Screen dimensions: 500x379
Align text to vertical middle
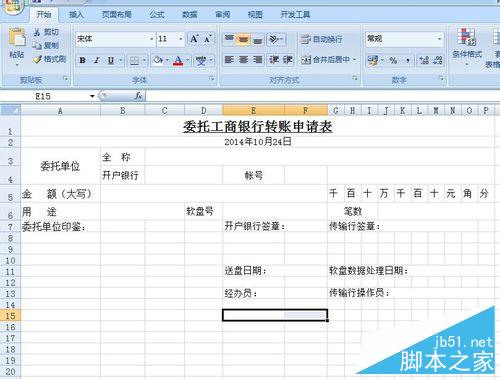coord(243,39)
